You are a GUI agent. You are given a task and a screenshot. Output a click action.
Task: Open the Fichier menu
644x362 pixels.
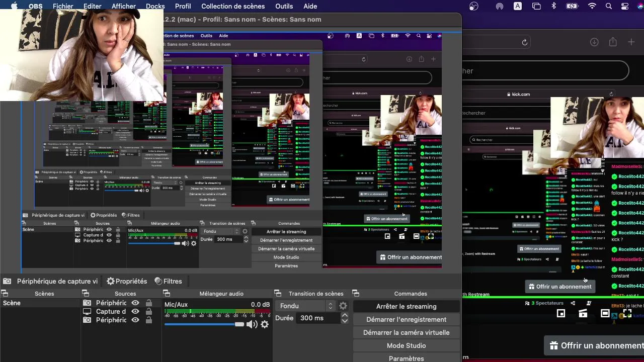point(63,6)
